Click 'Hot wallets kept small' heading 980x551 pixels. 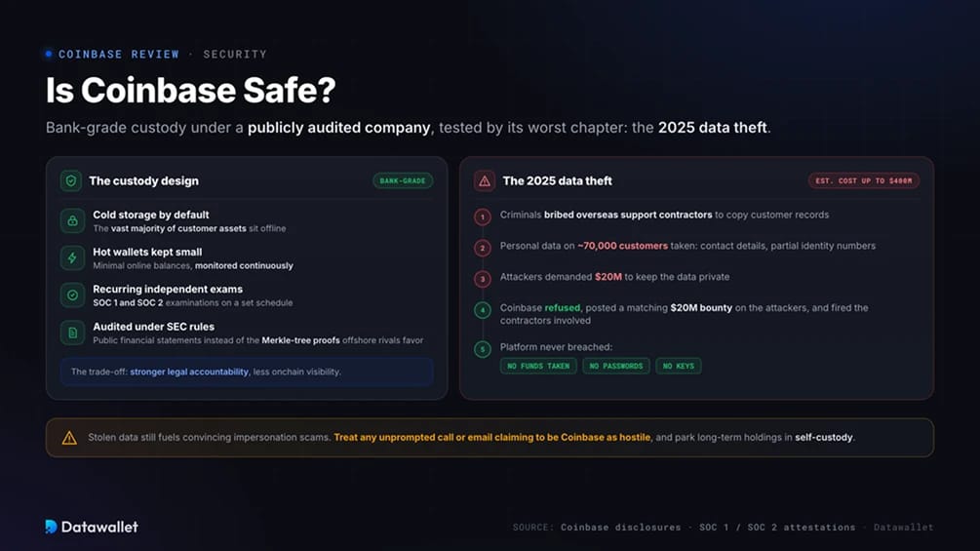(x=147, y=252)
